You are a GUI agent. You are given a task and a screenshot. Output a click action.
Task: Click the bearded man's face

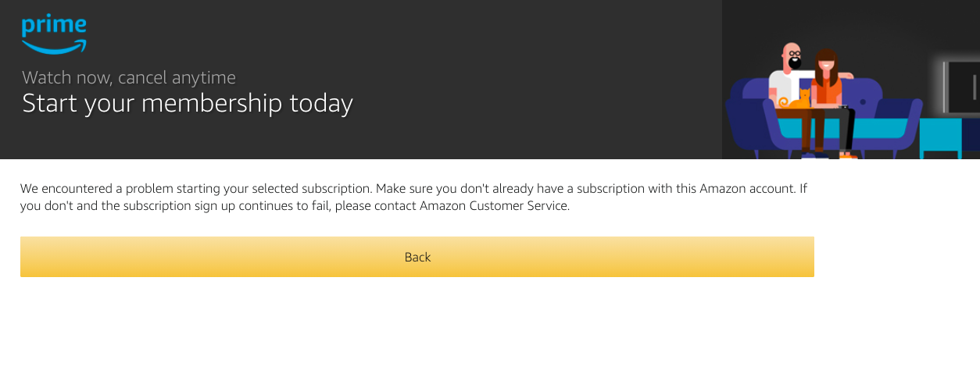click(x=793, y=60)
